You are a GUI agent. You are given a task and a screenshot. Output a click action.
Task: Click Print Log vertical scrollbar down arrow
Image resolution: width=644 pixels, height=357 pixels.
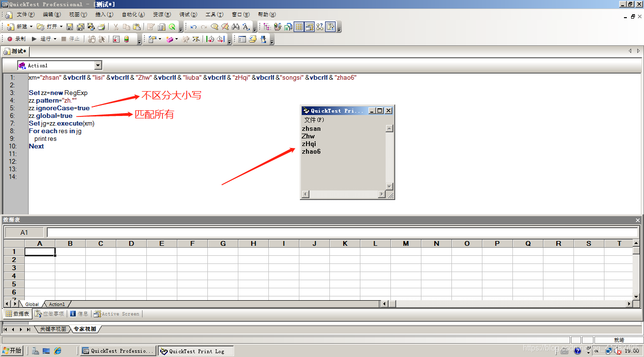[389, 187]
